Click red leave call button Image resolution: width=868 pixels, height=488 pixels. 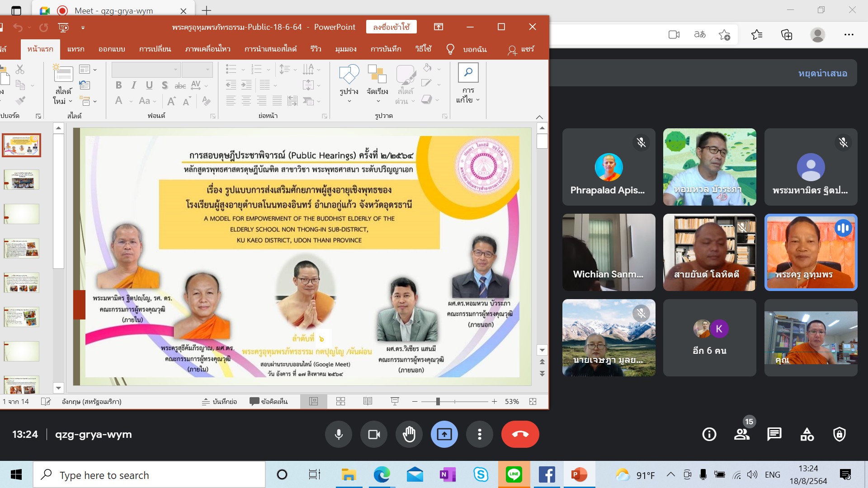click(520, 434)
